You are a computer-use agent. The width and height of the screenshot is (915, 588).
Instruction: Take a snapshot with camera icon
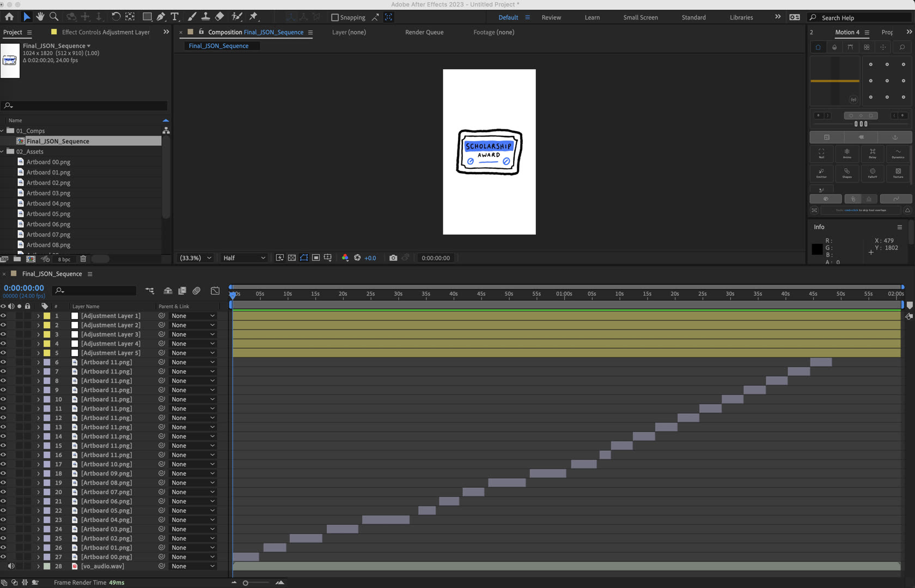click(x=393, y=258)
